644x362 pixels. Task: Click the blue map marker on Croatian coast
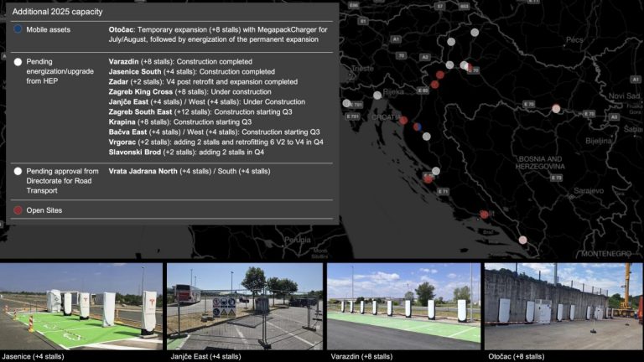pos(416,127)
